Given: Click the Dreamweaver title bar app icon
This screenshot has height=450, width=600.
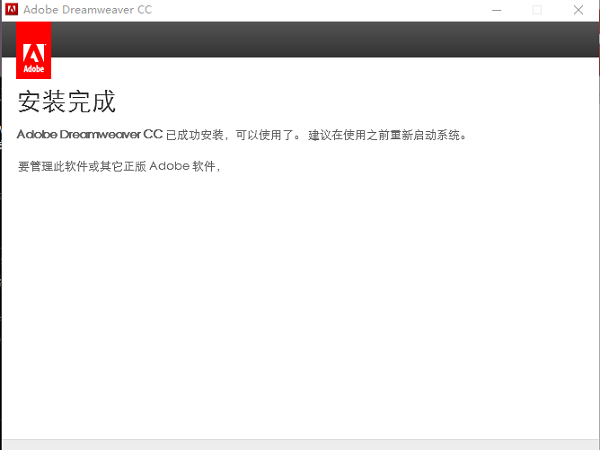Looking at the screenshot, I should click(11, 10).
